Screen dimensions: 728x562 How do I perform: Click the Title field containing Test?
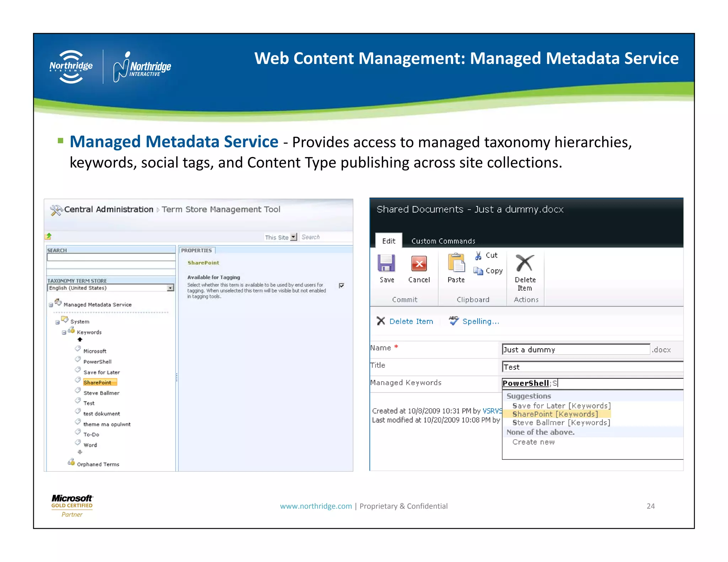coord(593,367)
